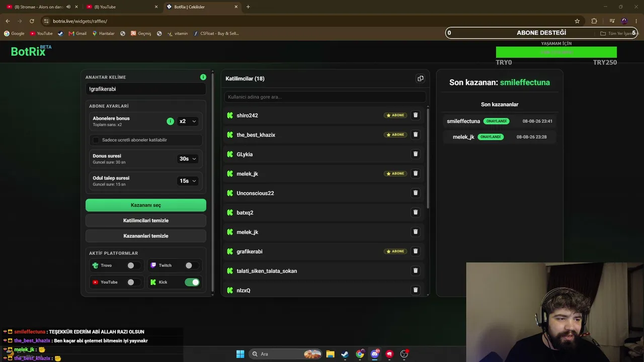
Task: Trash the melek_jk entry marked ABONE
Action: click(x=416, y=173)
